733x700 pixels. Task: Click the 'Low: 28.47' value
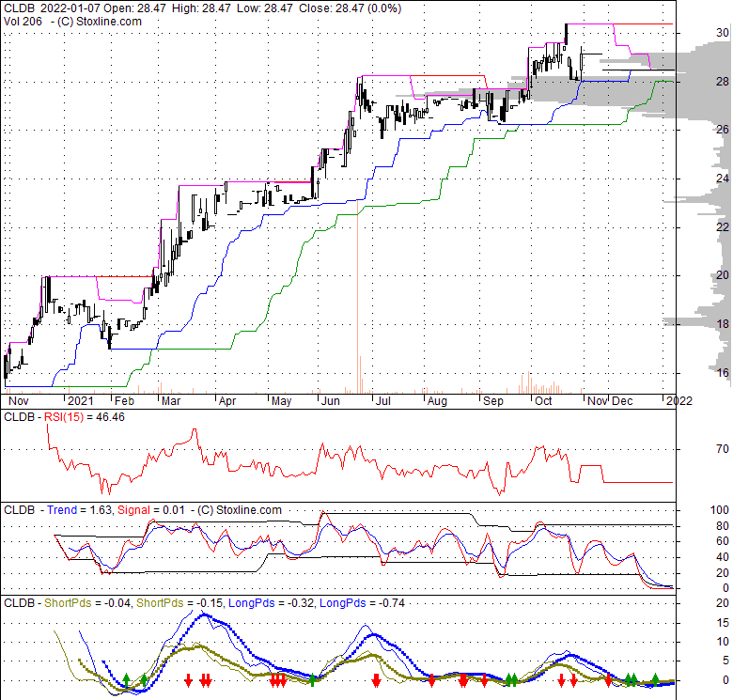click(265, 8)
